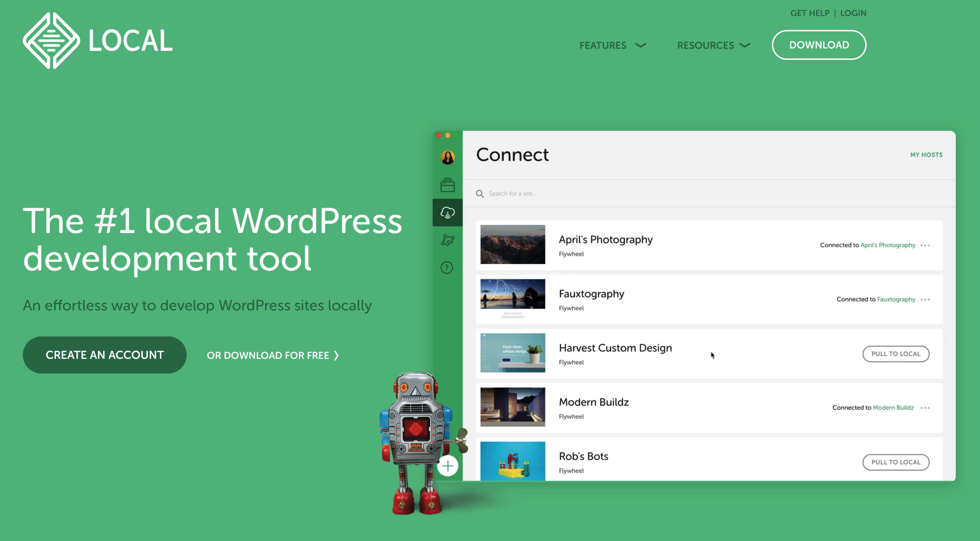Open Fauxtography site thumbnail

click(512, 299)
